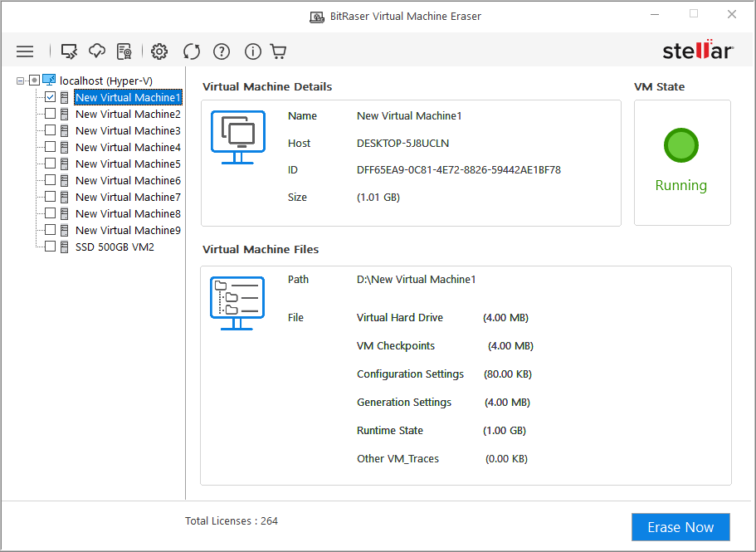Viewport: 756px width, 552px height.
Task: Click the server icon beside New Virtual Machine7
Action: coord(64,198)
